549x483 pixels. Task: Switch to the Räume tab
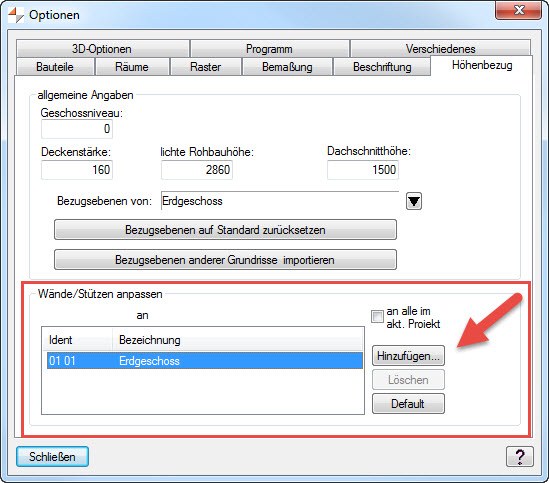click(132, 67)
